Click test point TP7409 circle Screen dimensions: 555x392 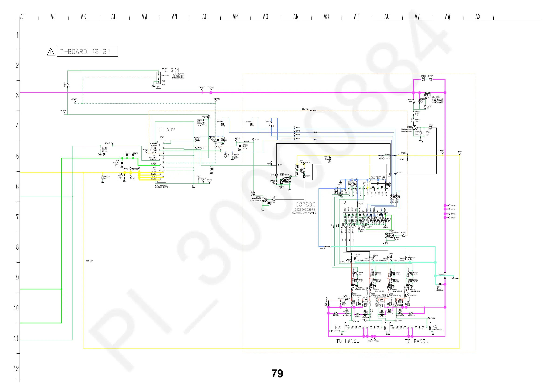pos(211,90)
